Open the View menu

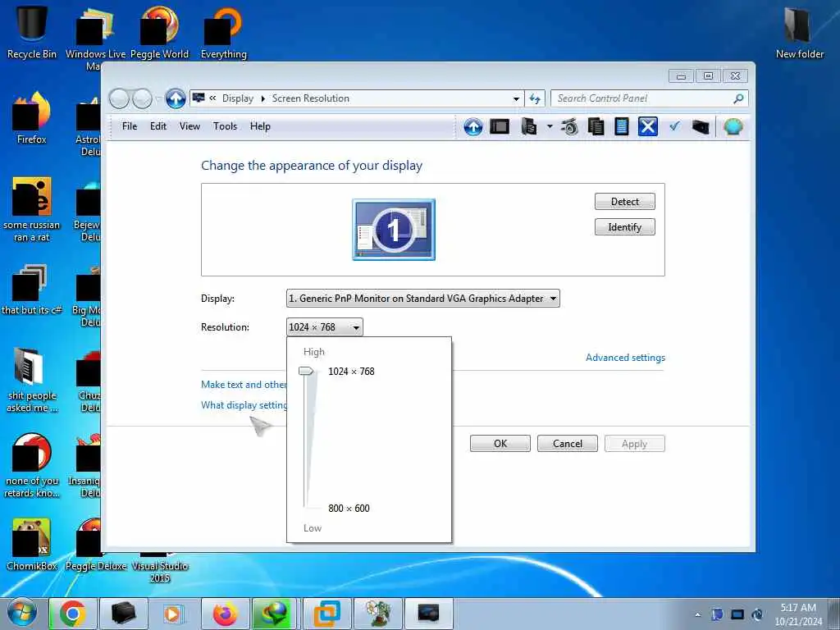click(189, 126)
